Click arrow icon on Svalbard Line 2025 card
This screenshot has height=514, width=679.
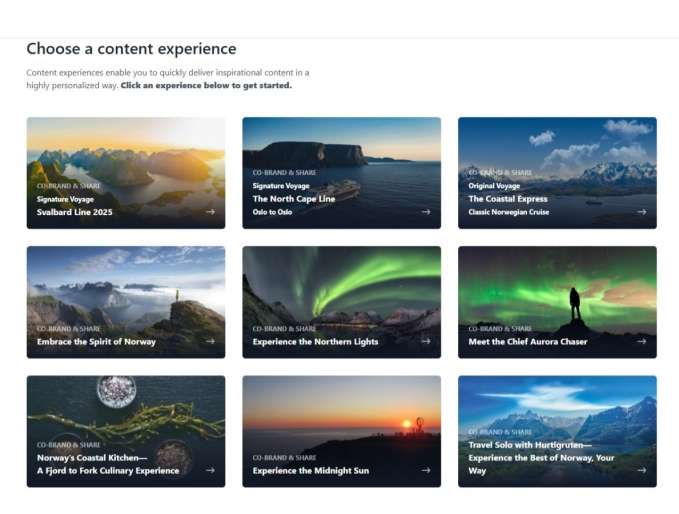[210, 212]
